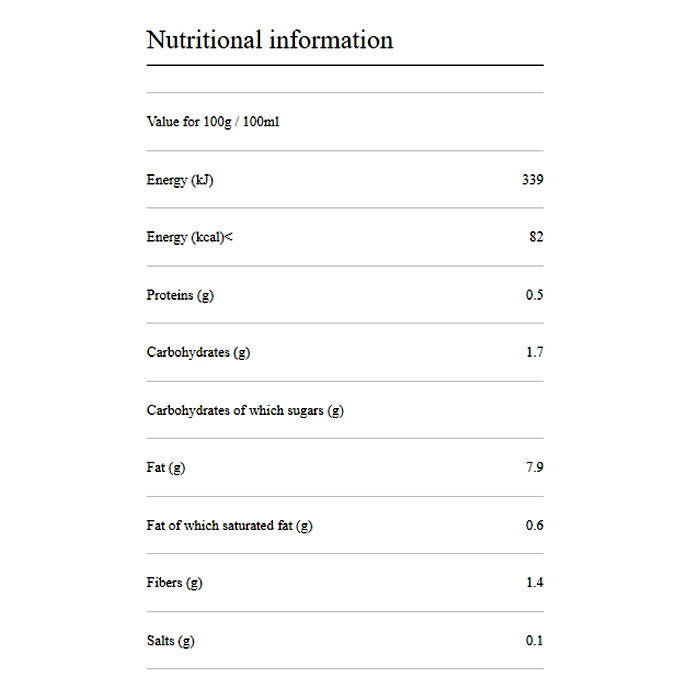Screen dimensions: 700x700
Task: Click the 0.1 salts value
Action: click(x=534, y=640)
